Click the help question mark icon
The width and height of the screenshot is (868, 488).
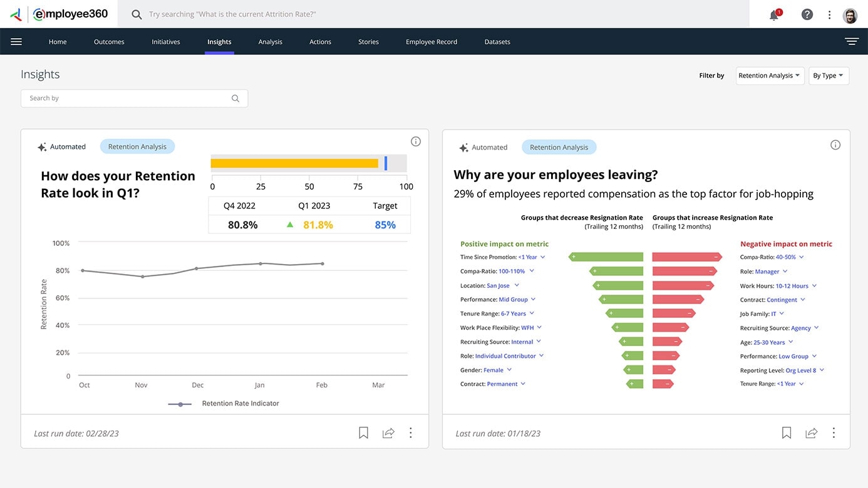[807, 14]
